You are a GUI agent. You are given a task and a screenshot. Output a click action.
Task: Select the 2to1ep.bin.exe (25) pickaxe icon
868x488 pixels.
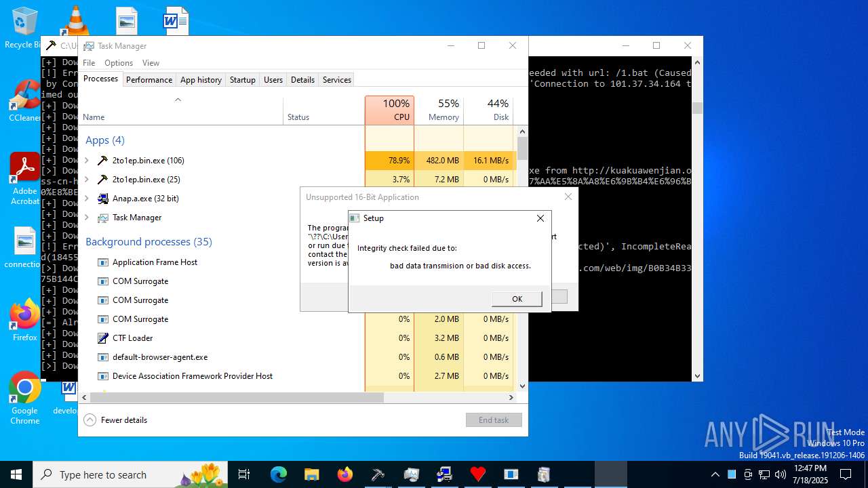[x=103, y=180]
